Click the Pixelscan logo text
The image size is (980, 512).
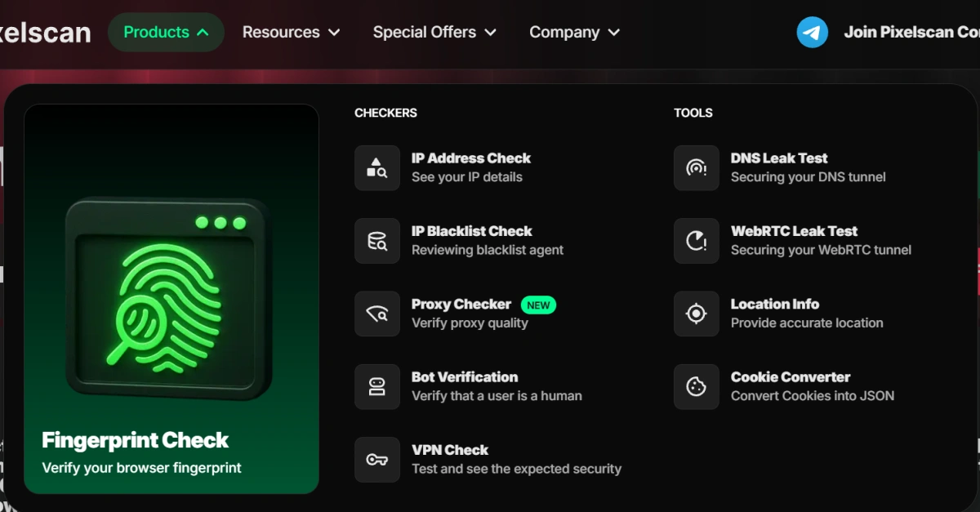point(45,33)
